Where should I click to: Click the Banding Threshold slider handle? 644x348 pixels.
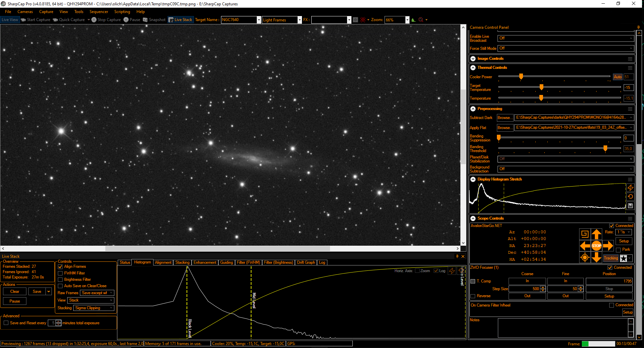[x=605, y=148]
